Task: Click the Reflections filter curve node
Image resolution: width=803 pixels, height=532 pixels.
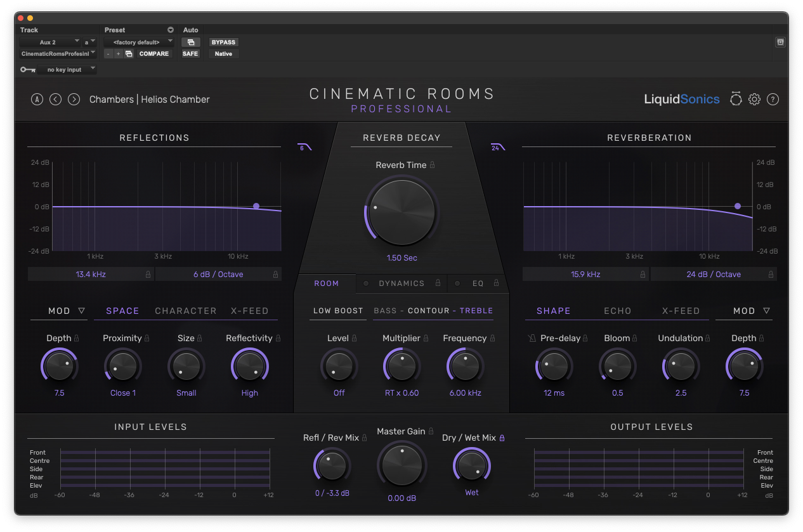Action: point(256,206)
